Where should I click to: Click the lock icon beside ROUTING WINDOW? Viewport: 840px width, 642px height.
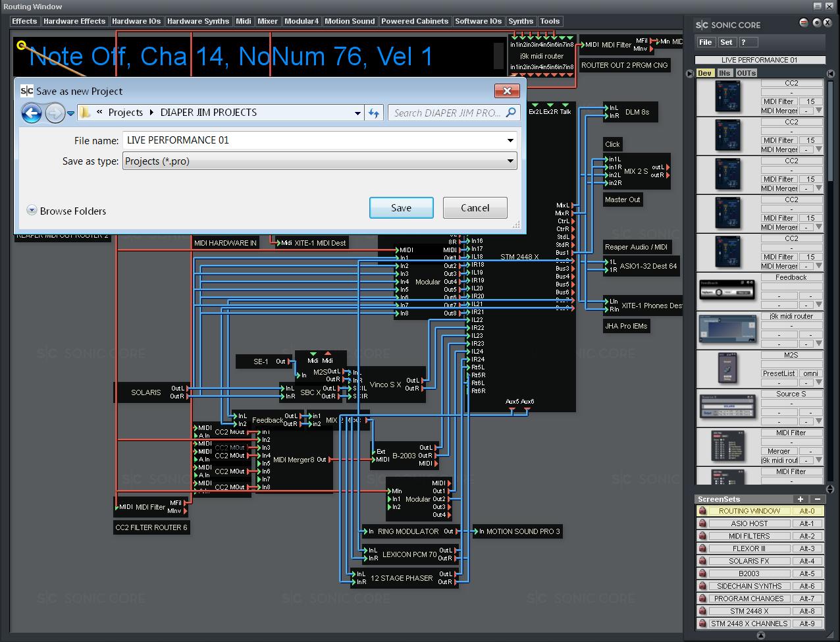[702, 511]
